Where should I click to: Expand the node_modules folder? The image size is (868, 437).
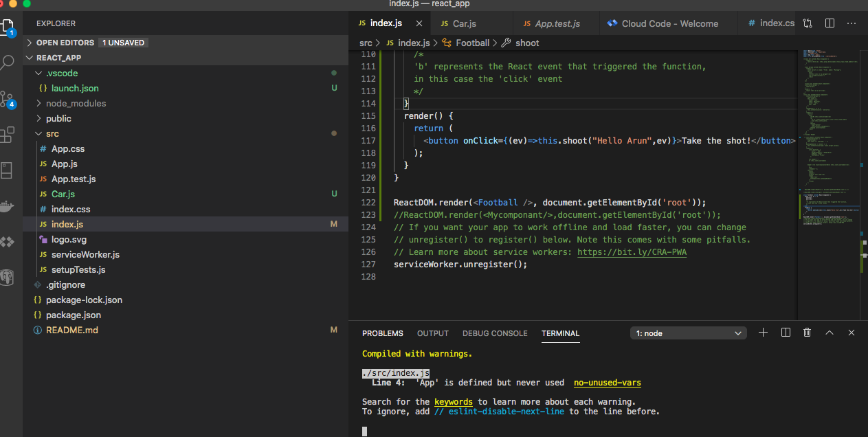coord(76,103)
